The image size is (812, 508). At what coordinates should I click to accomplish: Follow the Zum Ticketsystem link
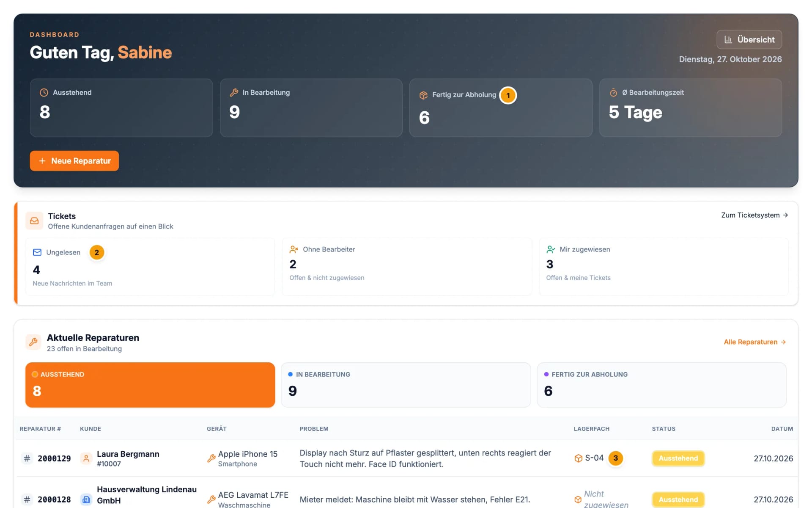pos(754,215)
